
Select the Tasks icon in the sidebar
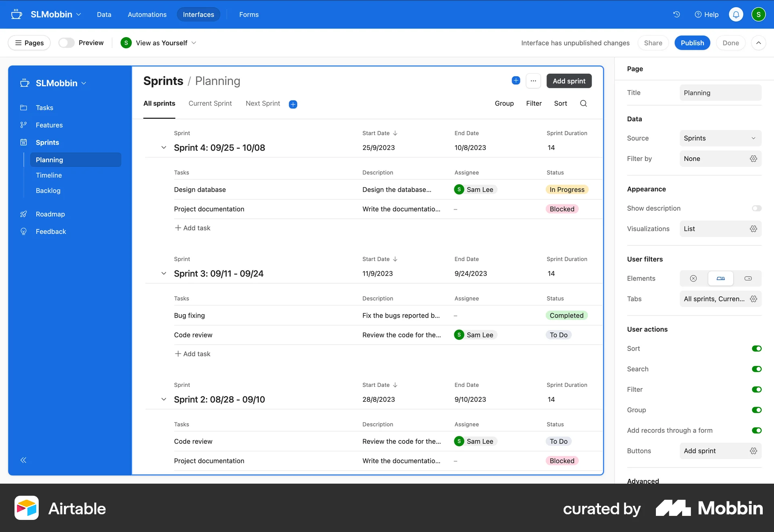point(24,108)
